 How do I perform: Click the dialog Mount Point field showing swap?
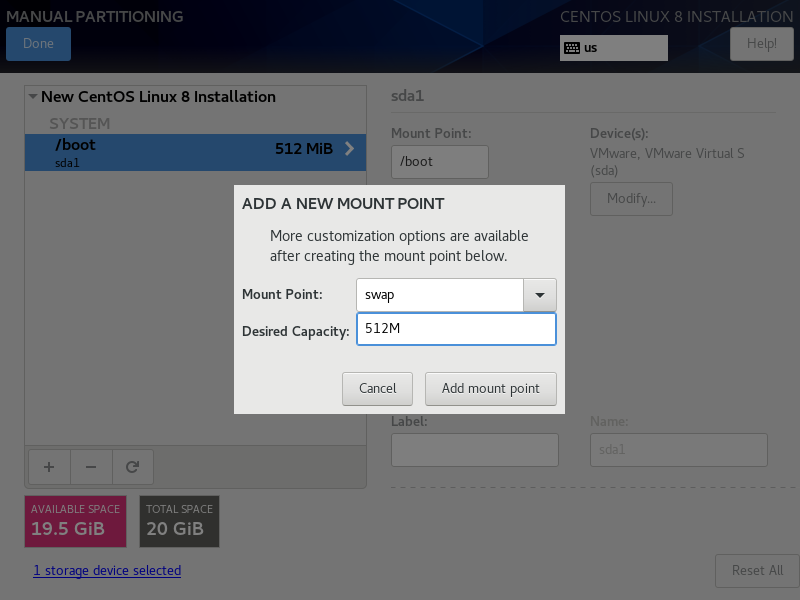point(440,295)
